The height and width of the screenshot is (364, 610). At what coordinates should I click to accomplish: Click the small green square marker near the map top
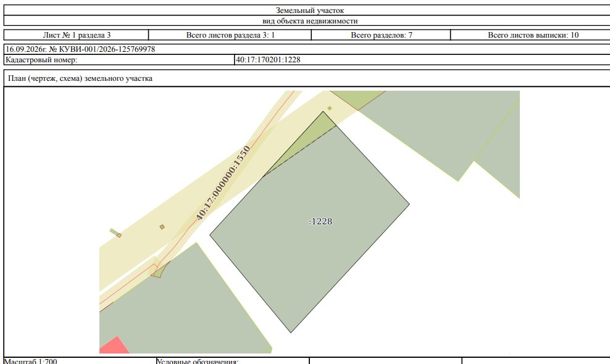pos(330,108)
